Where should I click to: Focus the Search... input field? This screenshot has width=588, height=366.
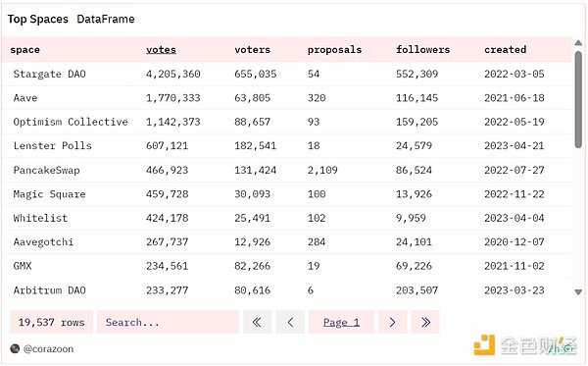tap(168, 322)
